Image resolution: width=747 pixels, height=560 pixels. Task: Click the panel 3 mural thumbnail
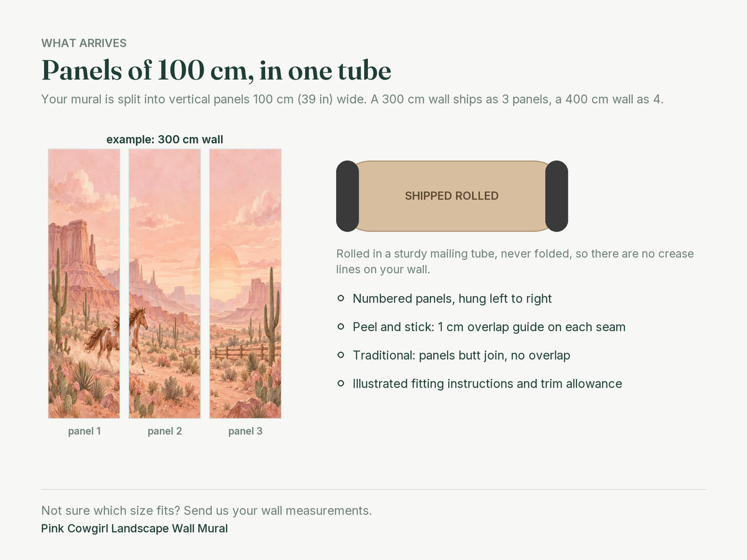(x=245, y=284)
